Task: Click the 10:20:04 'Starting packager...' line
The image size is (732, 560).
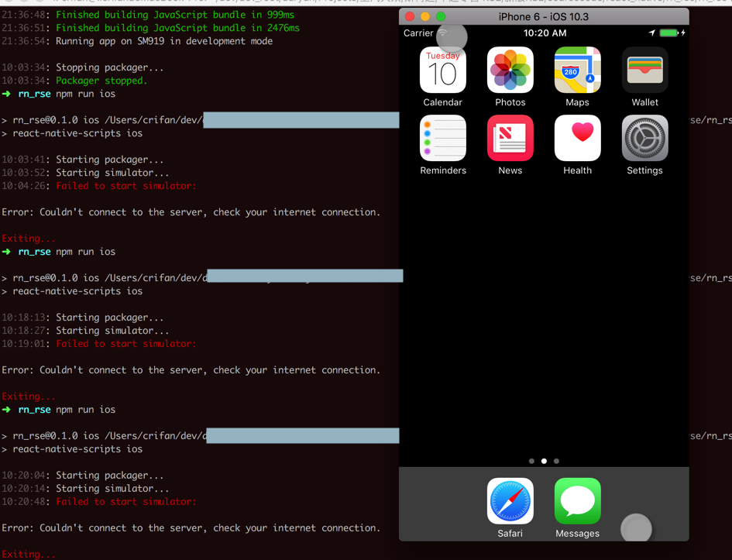Action: [83, 476]
